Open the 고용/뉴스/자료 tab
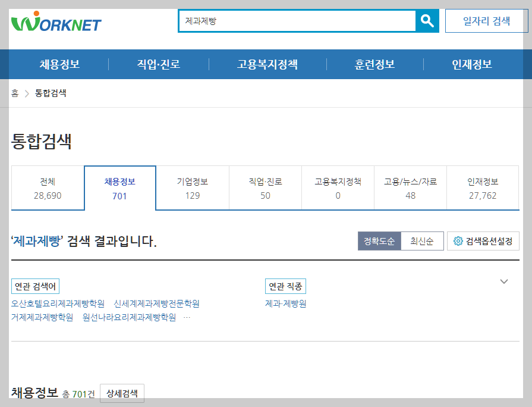This screenshot has height=407, width=532. 410,187
